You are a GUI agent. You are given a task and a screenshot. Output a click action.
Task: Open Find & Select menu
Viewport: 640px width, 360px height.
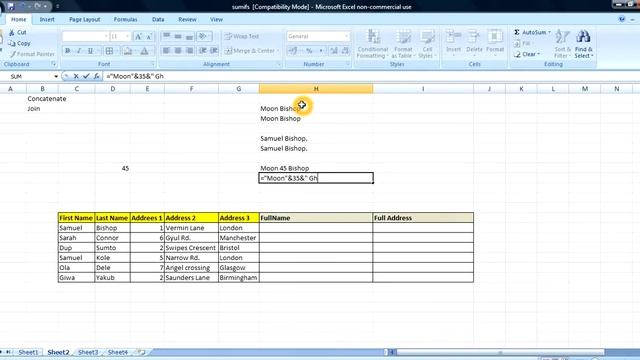tap(584, 44)
